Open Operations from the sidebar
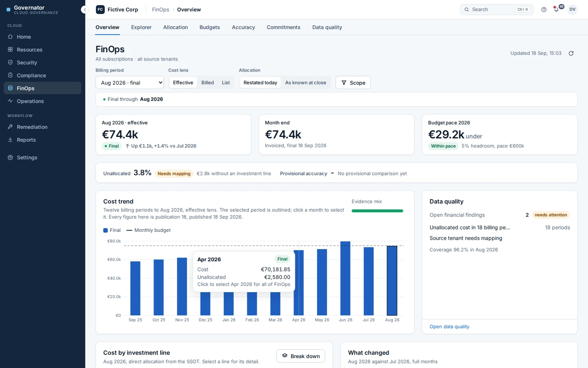The image size is (588, 368). click(x=42, y=101)
